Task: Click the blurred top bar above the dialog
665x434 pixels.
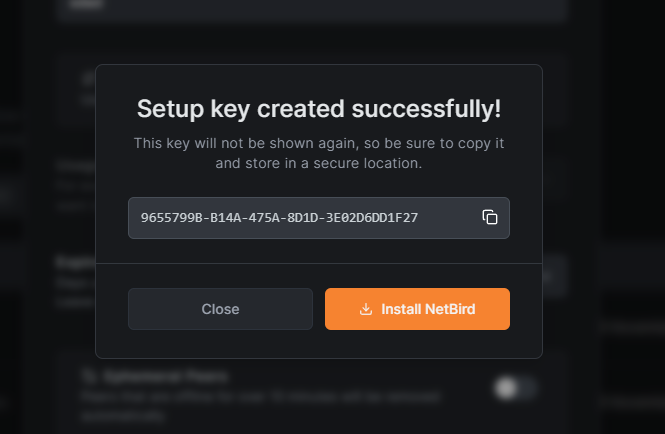Action: [x=312, y=9]
